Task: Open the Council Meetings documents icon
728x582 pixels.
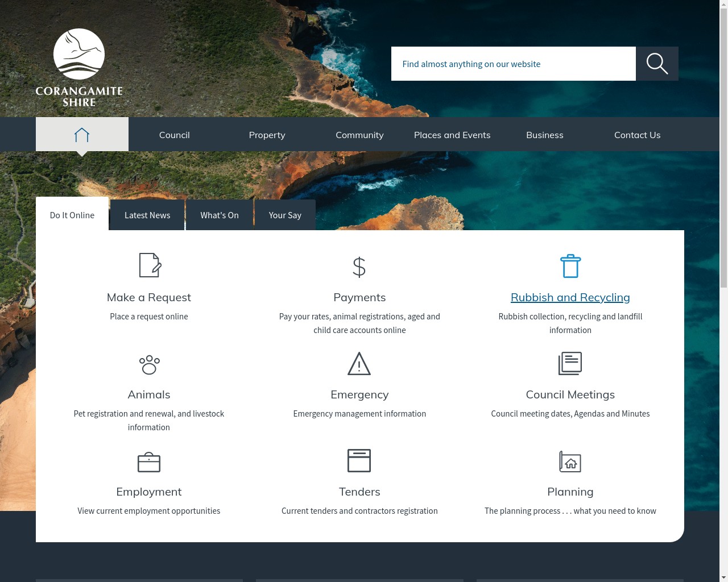Action: 570,363
